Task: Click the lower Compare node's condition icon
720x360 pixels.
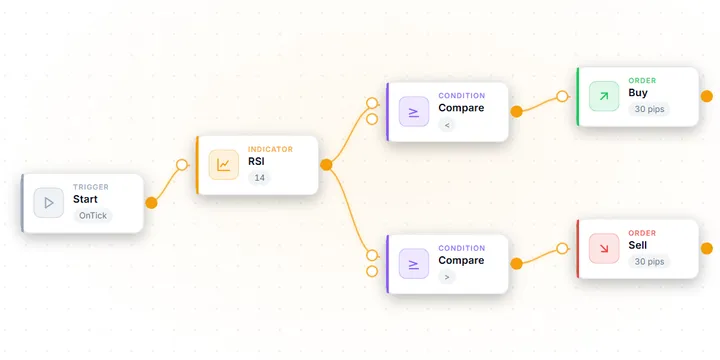Action: [414, 264]
